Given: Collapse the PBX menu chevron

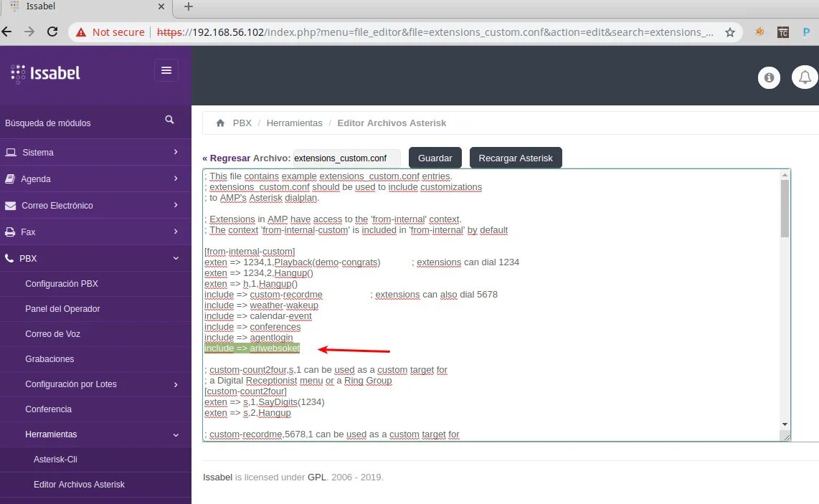Looking at the screenshot, I should coord(176,259).
